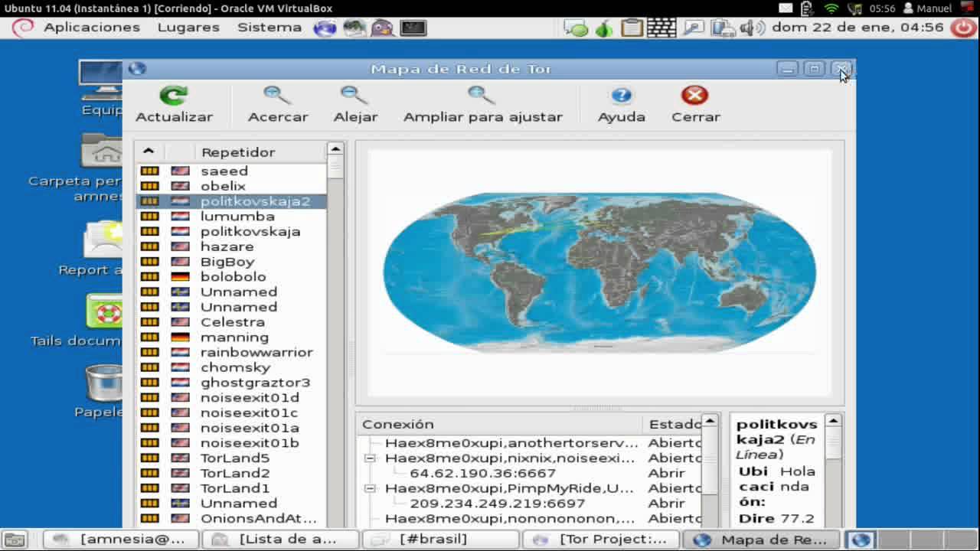Click the virtual keyboard tray icon
The image size is (980, 551).
pos(661,28)
